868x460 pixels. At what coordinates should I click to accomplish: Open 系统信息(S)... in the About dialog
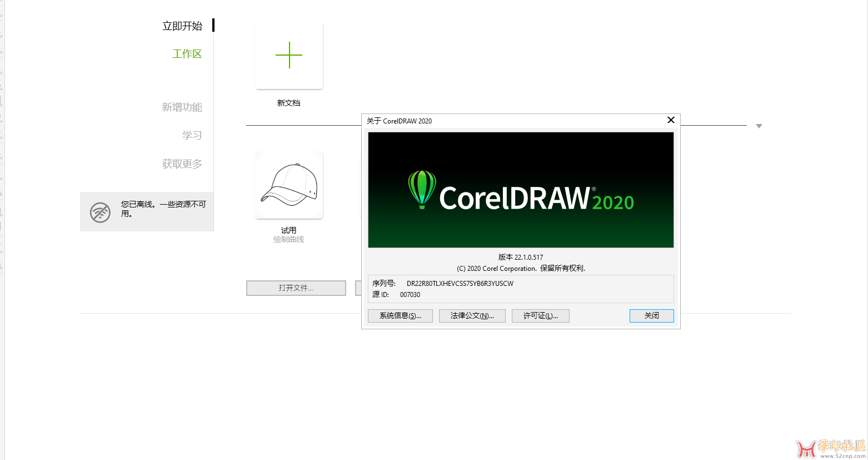[x=400, y=316]
